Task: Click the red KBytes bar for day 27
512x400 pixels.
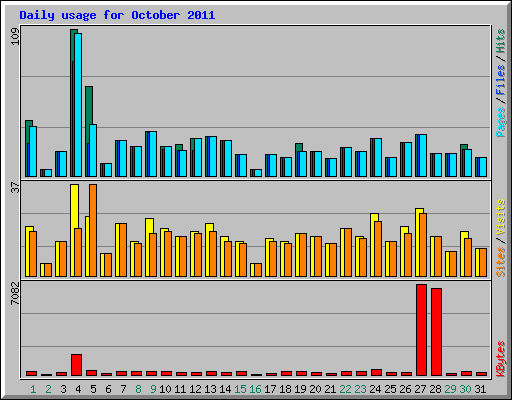Action: [421, 330]
